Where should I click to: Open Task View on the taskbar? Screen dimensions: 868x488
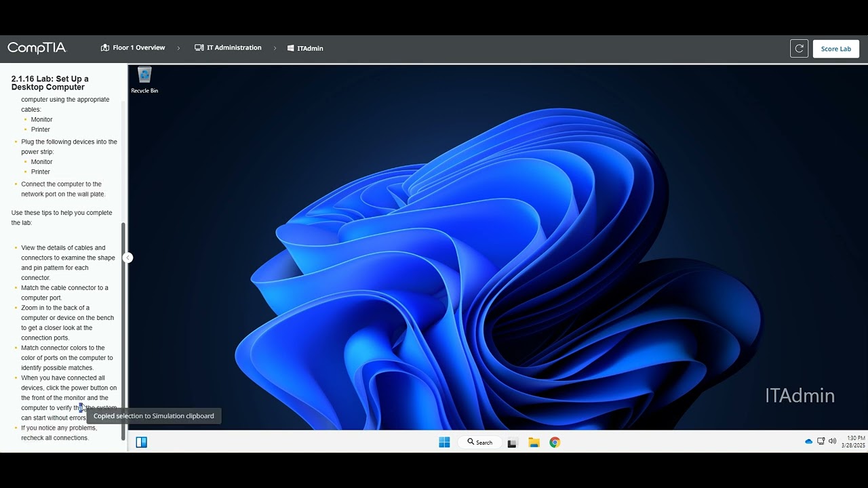coord(513,443)
